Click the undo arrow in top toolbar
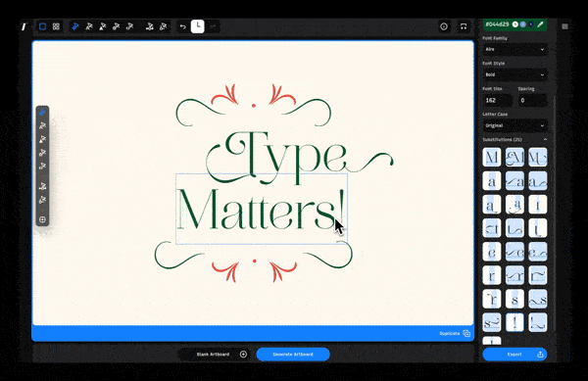 pos(182,26)
